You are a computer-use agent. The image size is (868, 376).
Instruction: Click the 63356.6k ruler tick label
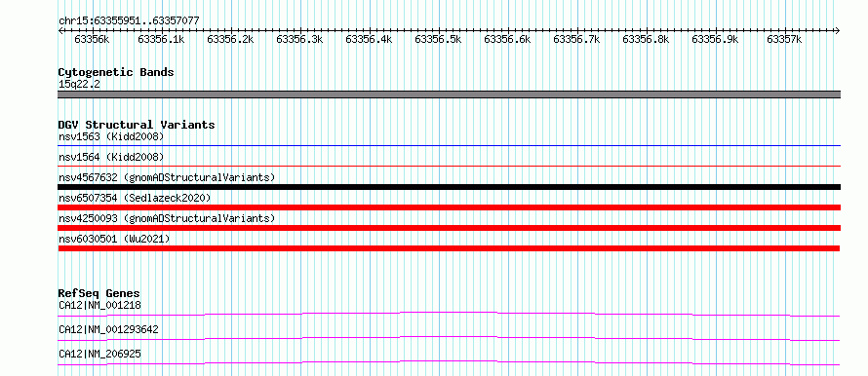[507, 40]
